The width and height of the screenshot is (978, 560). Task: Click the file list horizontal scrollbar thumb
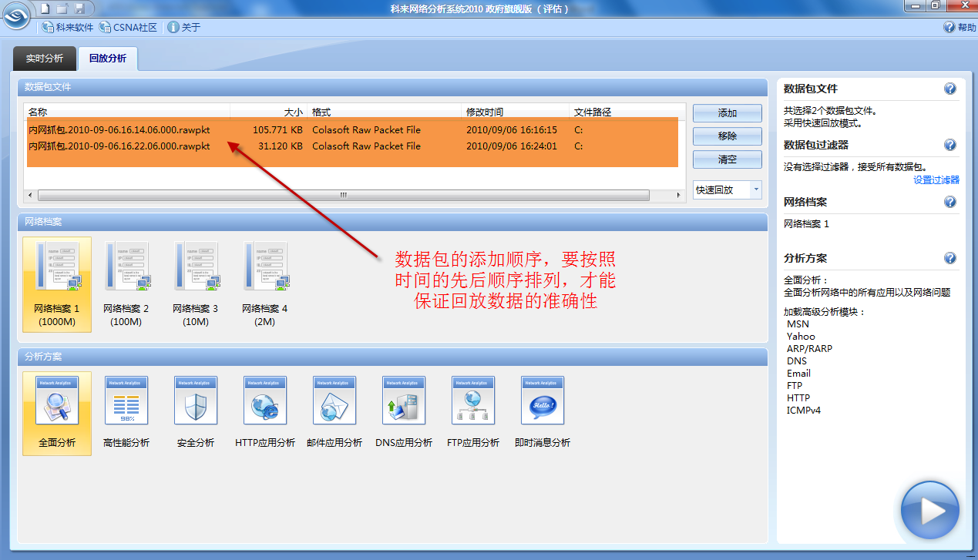[x=344, y=196]
